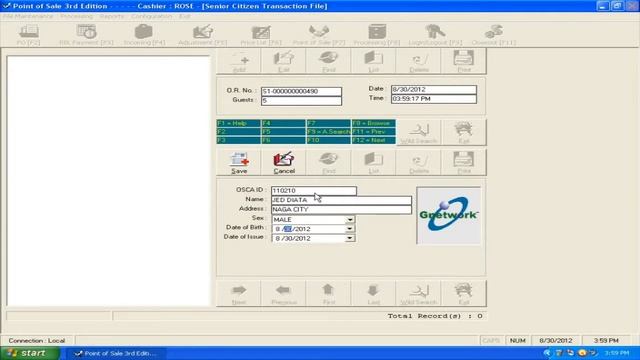Click the Guests field showing 5
This screenshot has width=640, height=360.
(301, 101)
